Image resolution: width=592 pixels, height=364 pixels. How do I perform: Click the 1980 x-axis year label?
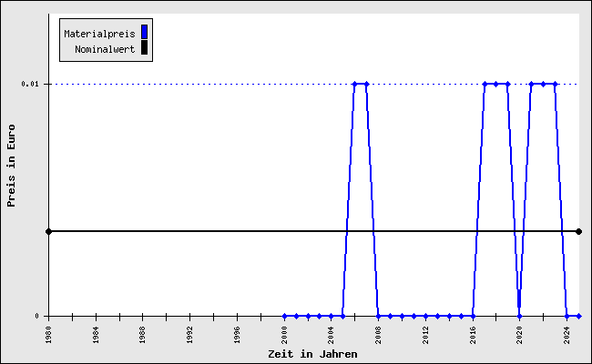(x=48, y=335)
